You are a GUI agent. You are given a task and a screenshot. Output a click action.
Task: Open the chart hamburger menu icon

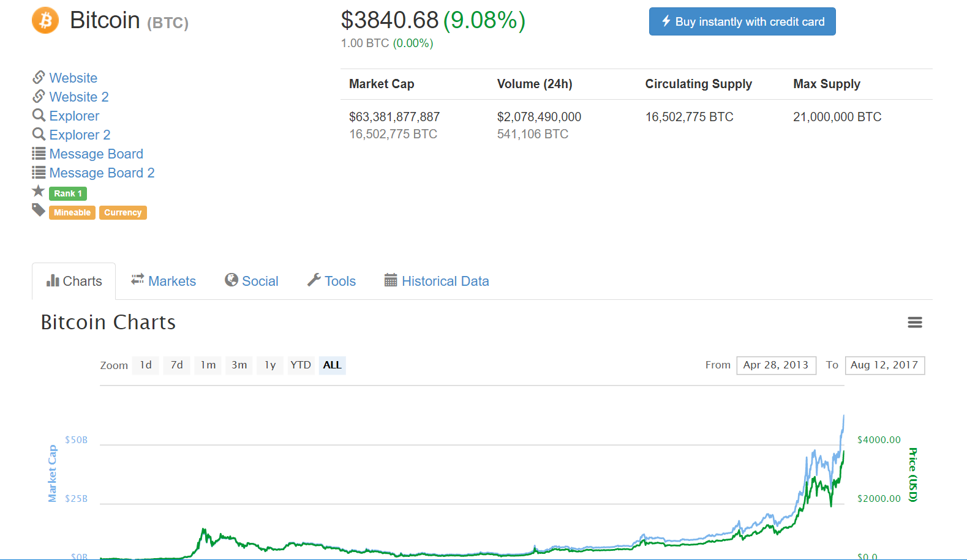click(x=915, y=322)
